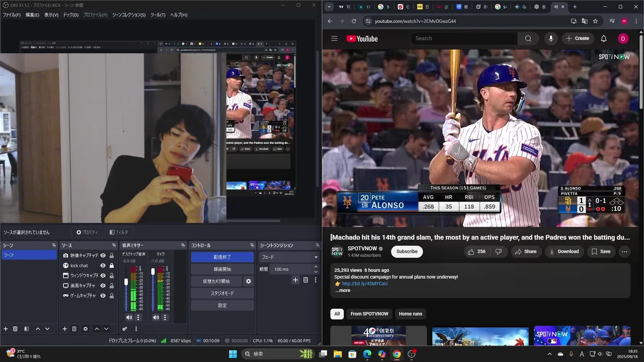Adjust the デスクトップ音声 volume fader
Screen dimensions: 644x362
(x=126, y=282)
